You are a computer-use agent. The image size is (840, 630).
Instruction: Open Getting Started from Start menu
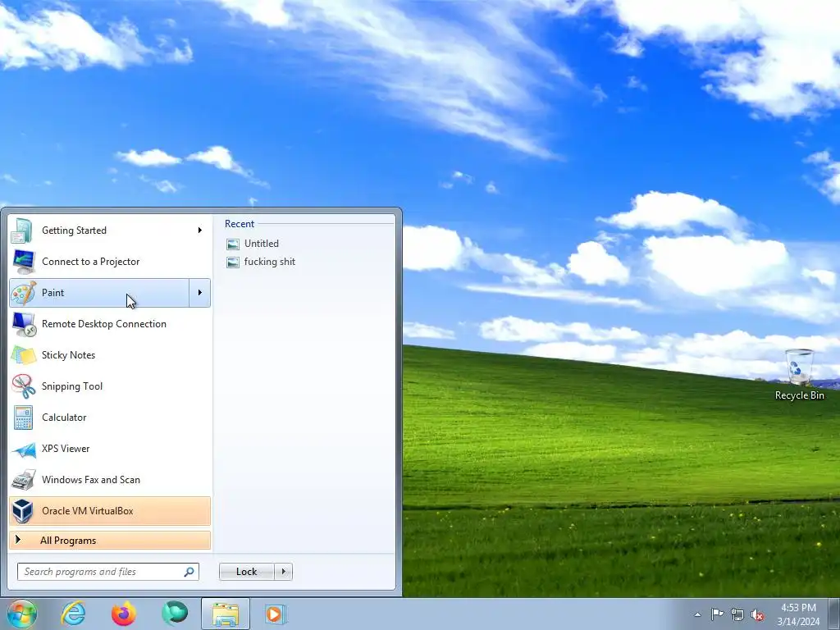pos(109,231)
